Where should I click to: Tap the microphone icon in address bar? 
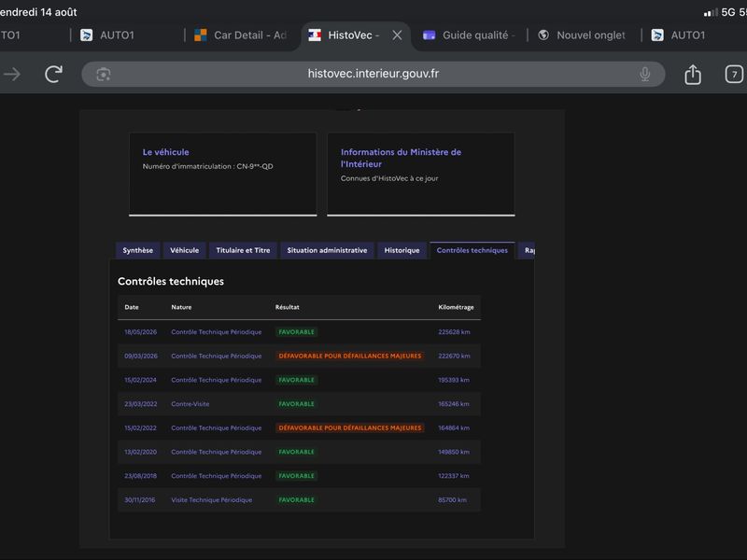(644, 74)
